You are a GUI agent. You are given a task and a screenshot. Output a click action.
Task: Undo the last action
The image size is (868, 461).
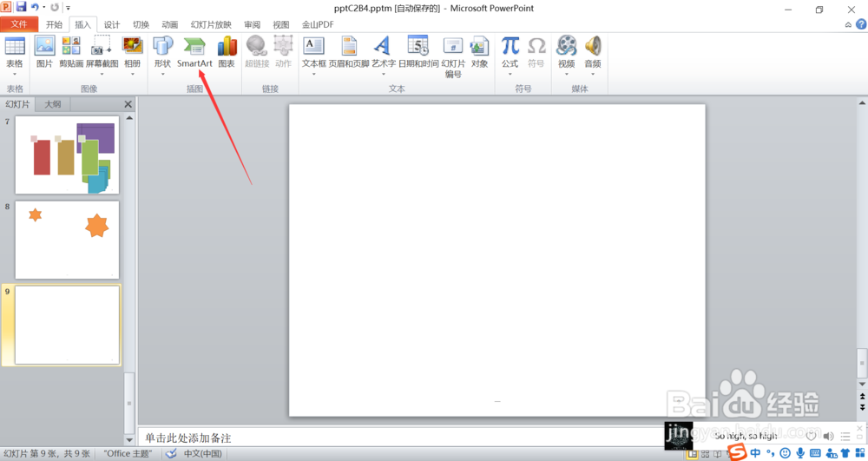point(36,7)
